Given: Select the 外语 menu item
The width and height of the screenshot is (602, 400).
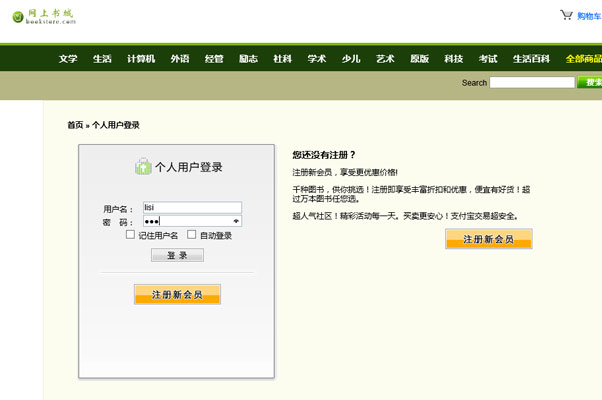Looking at the screenshot, I should pos(180,59).
